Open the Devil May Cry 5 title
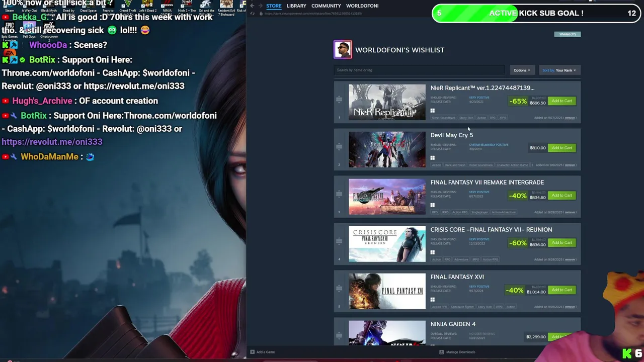This screenshot has height=362, width=644. click(x=452, y=135)
